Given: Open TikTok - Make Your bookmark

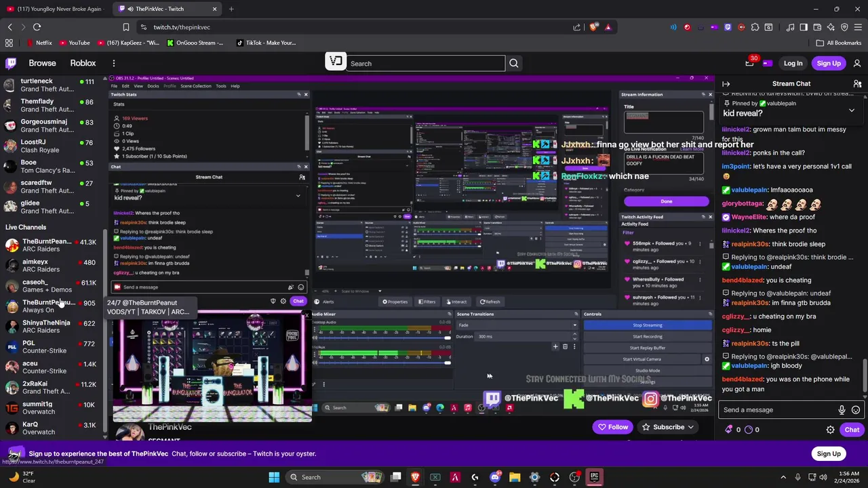Looking at the screenshot, I should click(x=266, y=43).
